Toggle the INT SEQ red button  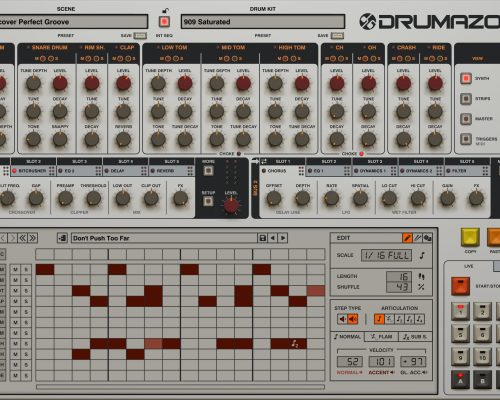point(164,22)
